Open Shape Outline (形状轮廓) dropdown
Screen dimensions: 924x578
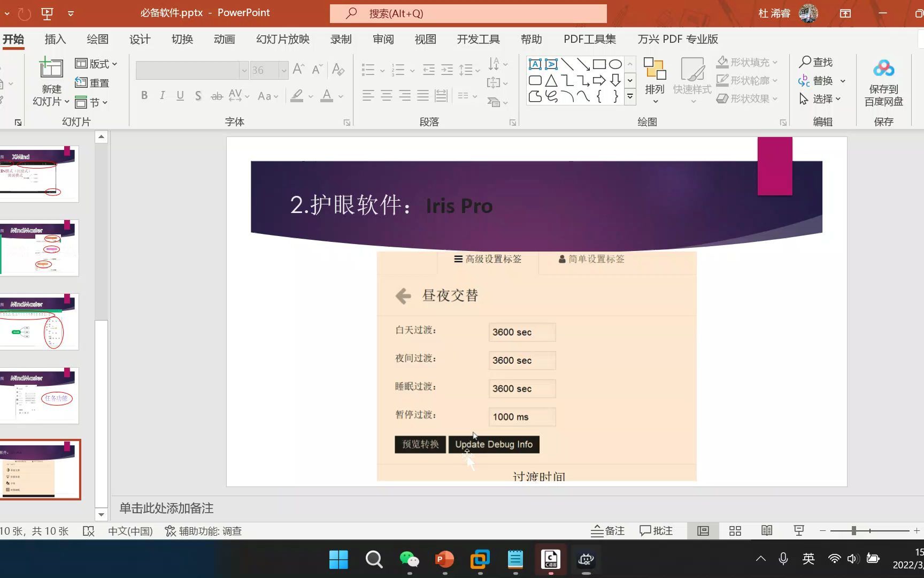pos(747,80)
